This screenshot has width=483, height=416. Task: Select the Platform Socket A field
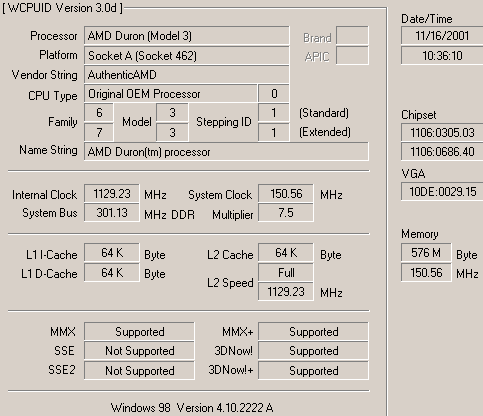pyautogui.click(x=187, y=55)
